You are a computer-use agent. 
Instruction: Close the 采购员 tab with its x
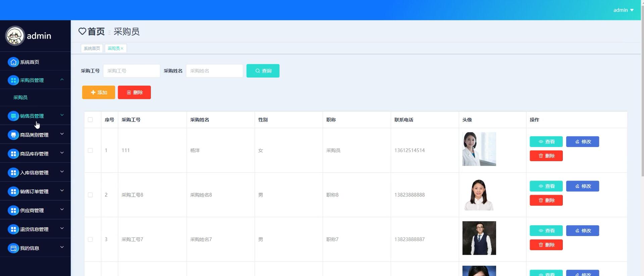122,49
